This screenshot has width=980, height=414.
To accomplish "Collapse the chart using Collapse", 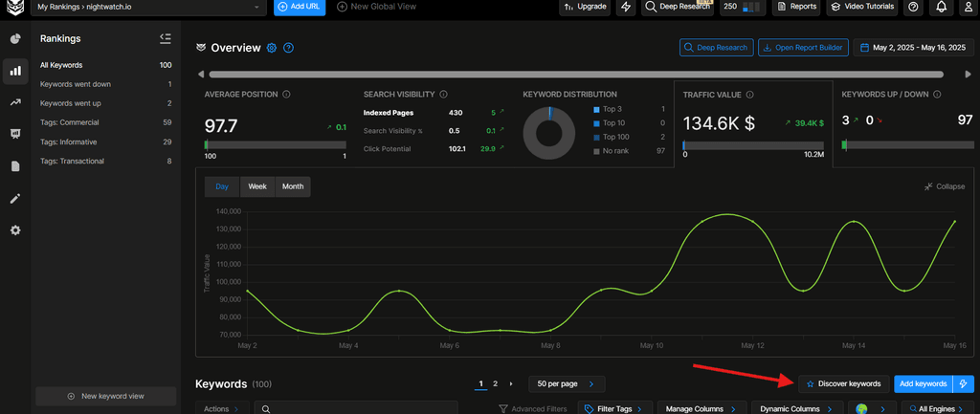I will (945, 186).
